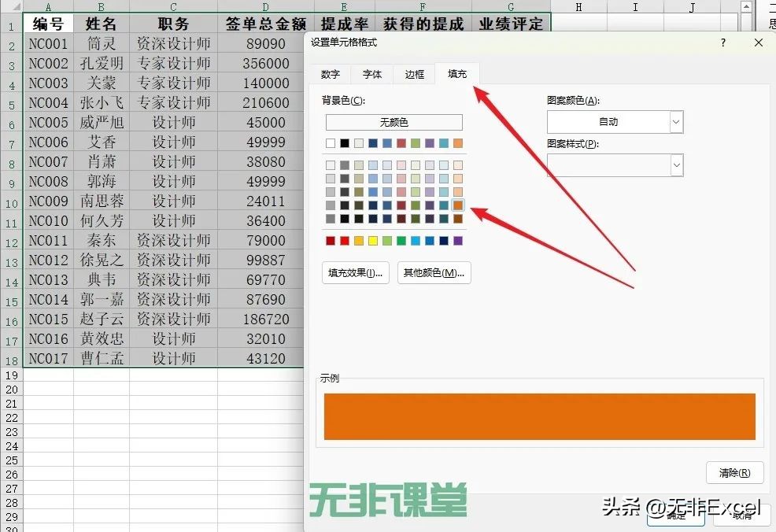Viewport: 776px width, 532px height.
Task: Click header cell 职务
Action: 173,24
